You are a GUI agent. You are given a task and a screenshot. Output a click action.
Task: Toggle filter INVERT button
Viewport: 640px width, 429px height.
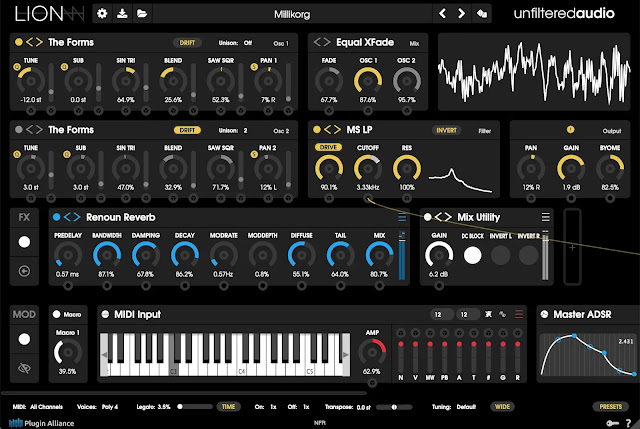446,130
